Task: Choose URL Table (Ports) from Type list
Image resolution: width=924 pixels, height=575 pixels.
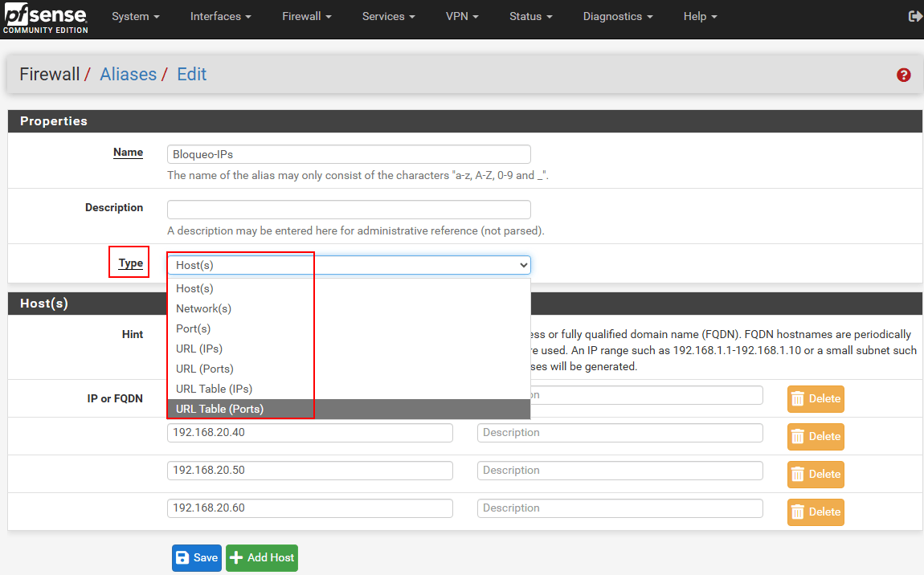Action: (349, 409)
